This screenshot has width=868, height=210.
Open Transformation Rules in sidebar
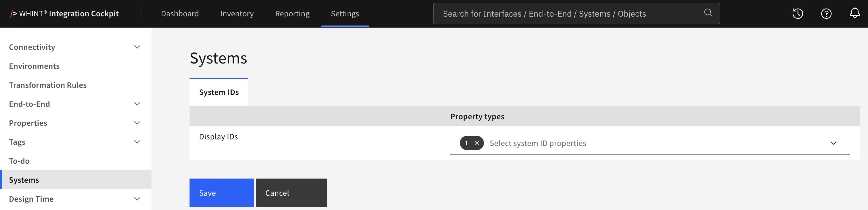(x=48, y=85)
